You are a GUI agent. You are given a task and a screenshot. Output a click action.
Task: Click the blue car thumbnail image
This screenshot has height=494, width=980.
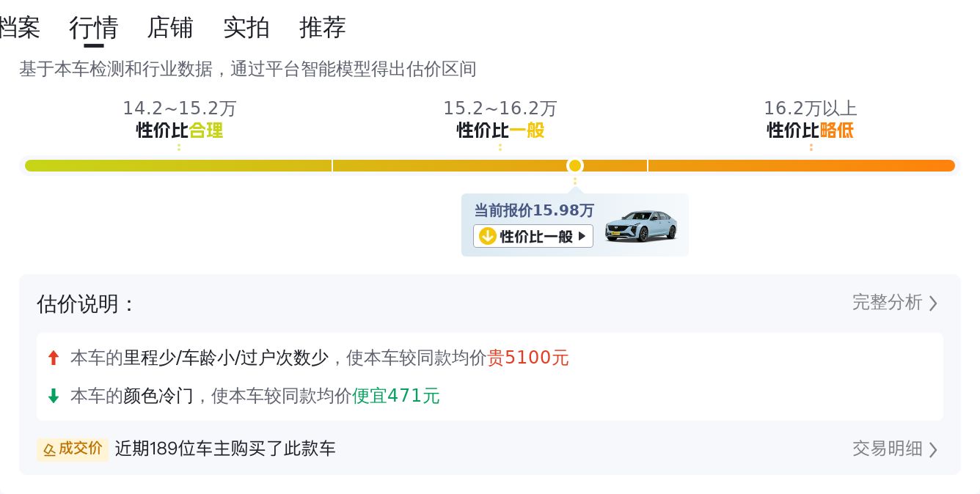point(641,226)
